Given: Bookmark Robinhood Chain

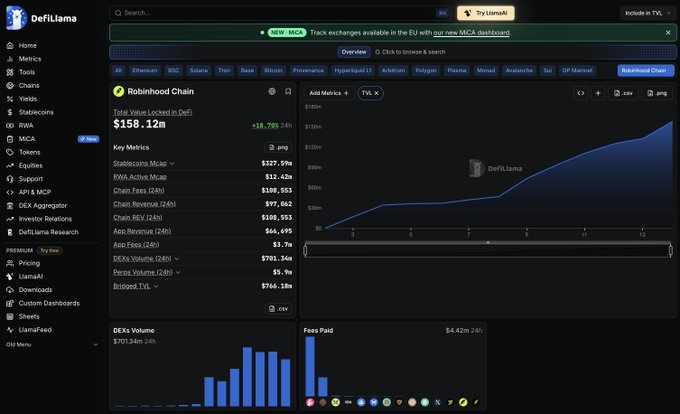Looking at the screenshot, I should click(x=288, y=91).
